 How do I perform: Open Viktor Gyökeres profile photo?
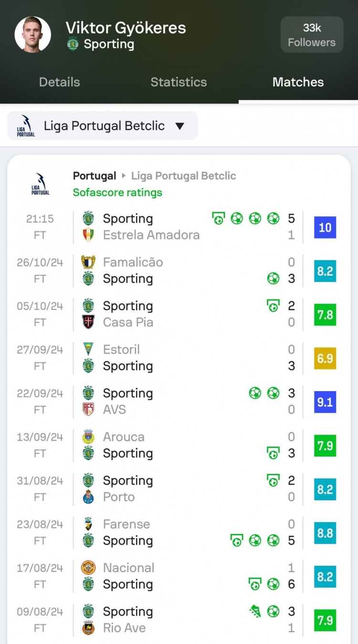(32, 34)
